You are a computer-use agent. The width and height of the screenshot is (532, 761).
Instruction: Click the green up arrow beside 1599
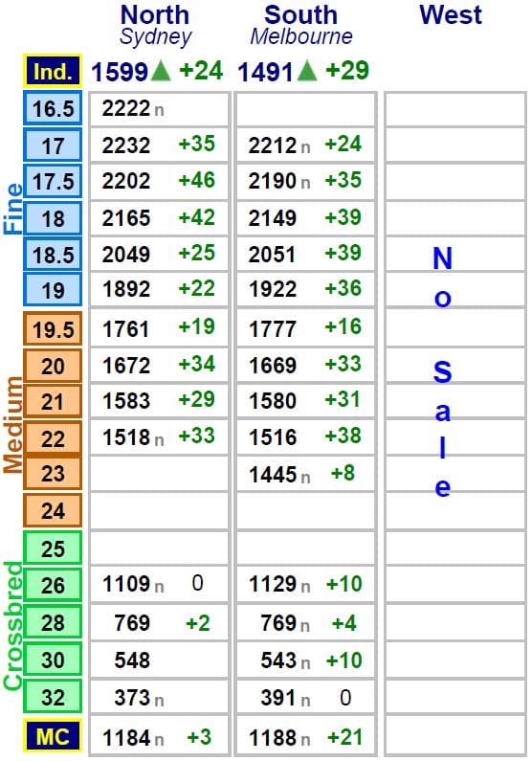pos(161,71)
